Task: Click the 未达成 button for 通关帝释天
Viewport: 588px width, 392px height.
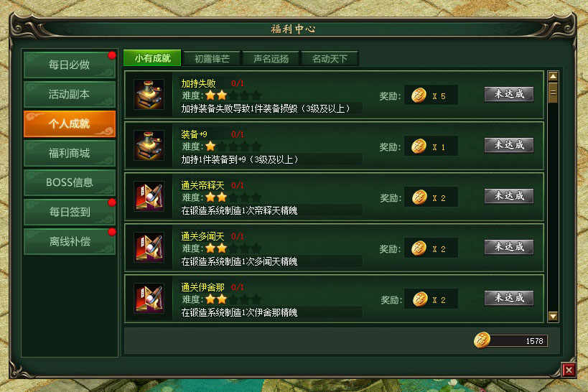Action: 509,196
